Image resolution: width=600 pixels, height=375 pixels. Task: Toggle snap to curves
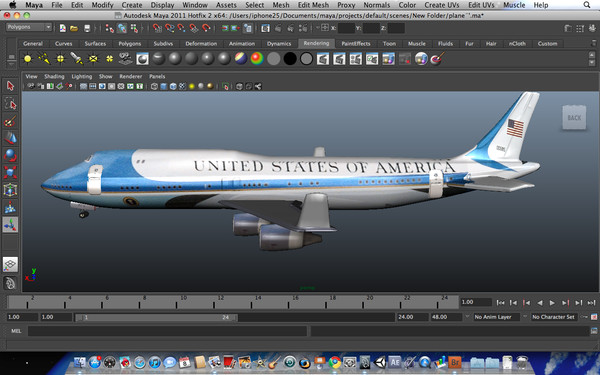[170, 28]
